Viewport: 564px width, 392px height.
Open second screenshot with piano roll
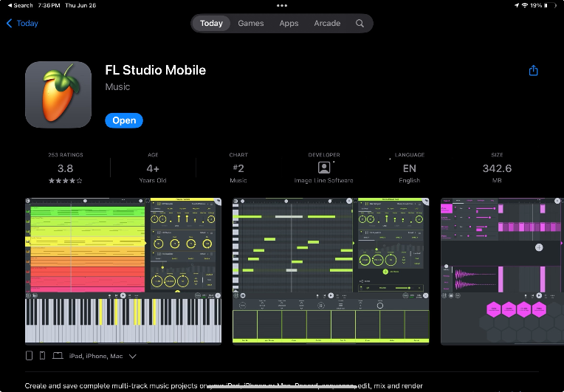[331, 271]
